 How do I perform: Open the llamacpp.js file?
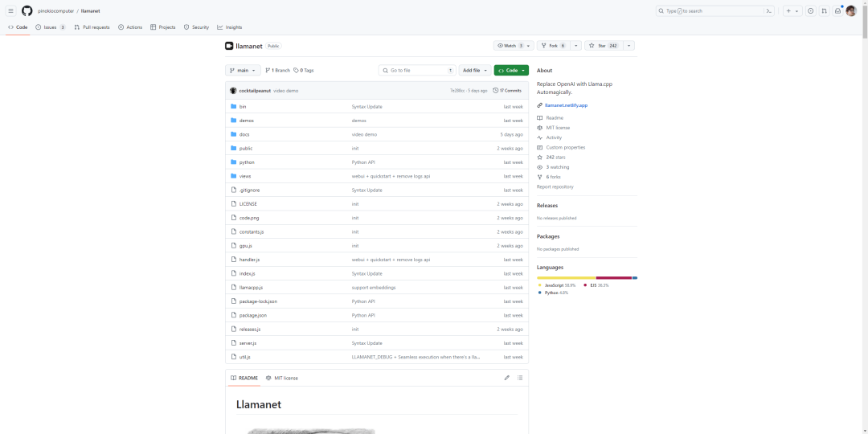point(251,287)
